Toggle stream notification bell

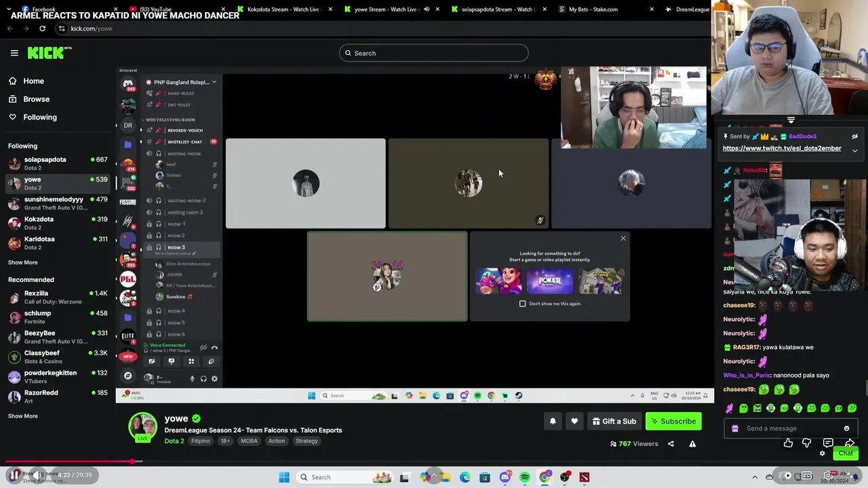pos(553,422)
